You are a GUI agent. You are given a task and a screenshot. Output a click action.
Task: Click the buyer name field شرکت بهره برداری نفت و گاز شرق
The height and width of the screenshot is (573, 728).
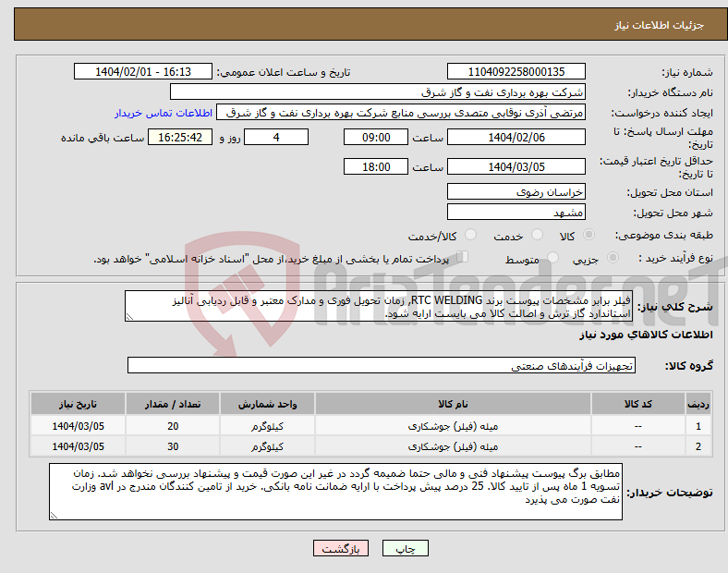[x=378, y=91]
